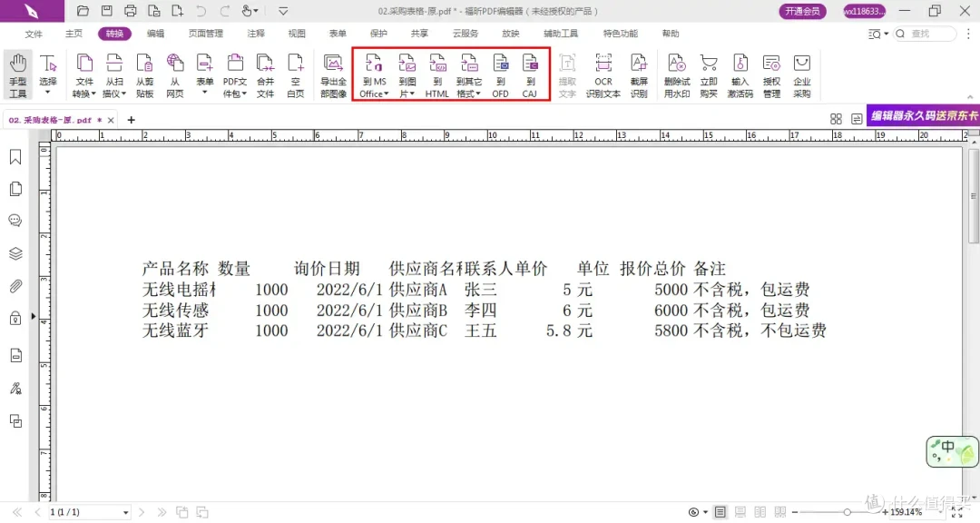Toggle full screen mode in status bar
This screenshot has height=523, width=980.
(x=957, y=512)
